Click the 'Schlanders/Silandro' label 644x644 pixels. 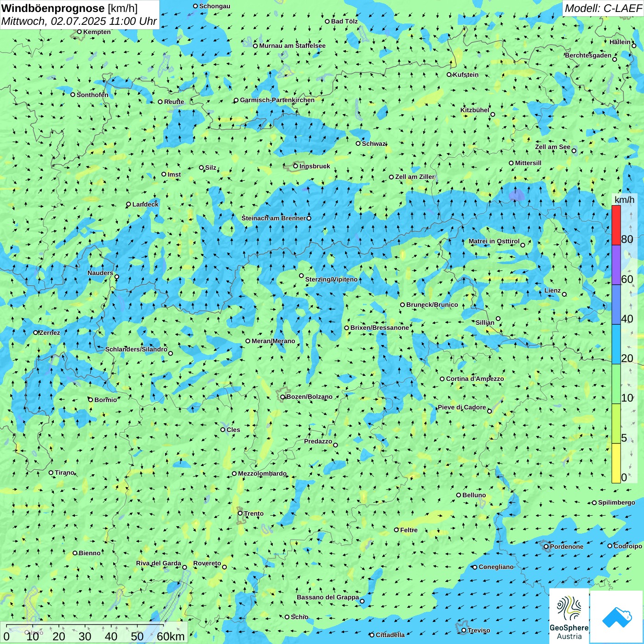[136, 349]
